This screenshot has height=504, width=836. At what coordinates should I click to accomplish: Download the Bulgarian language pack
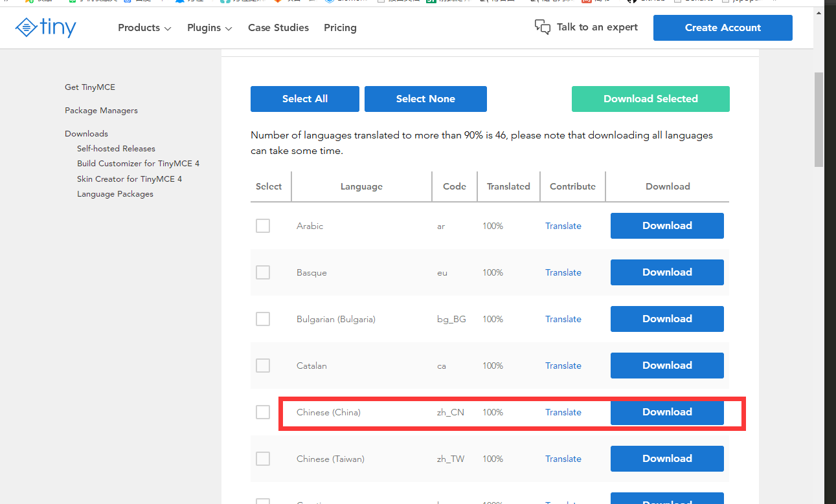[667, 319]
